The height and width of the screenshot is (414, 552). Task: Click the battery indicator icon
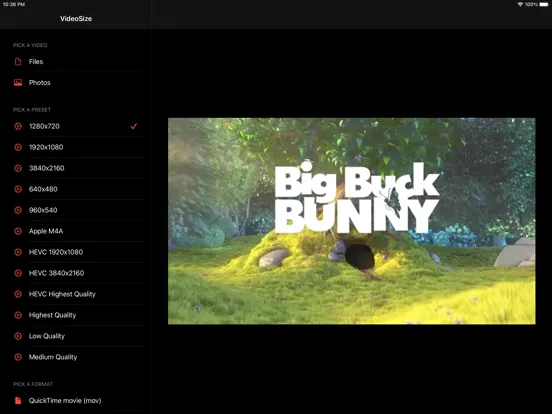click(x=544, y=4)
